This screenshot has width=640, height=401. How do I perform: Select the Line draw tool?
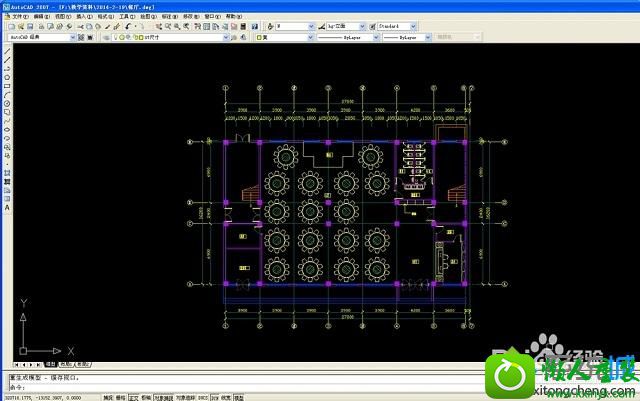7,51
